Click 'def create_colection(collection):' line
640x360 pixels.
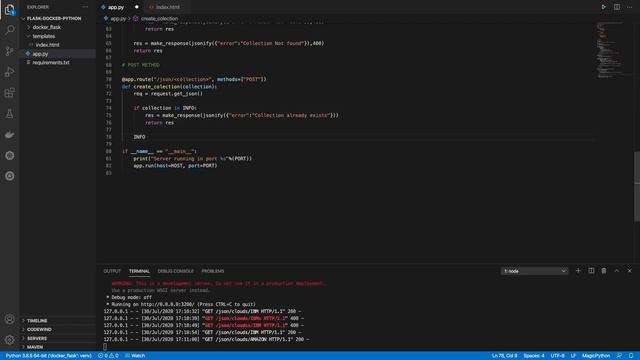169,87
